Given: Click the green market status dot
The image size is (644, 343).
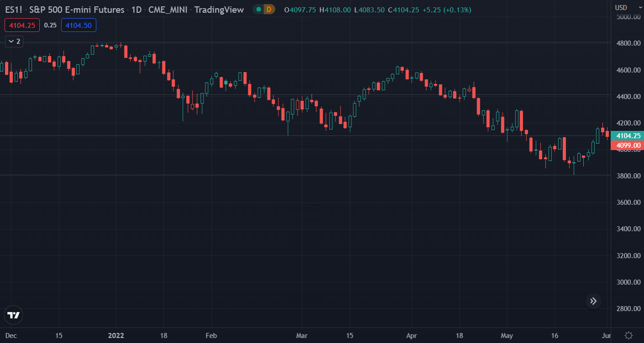Looking at the screenshot, I should click(259, 10).
